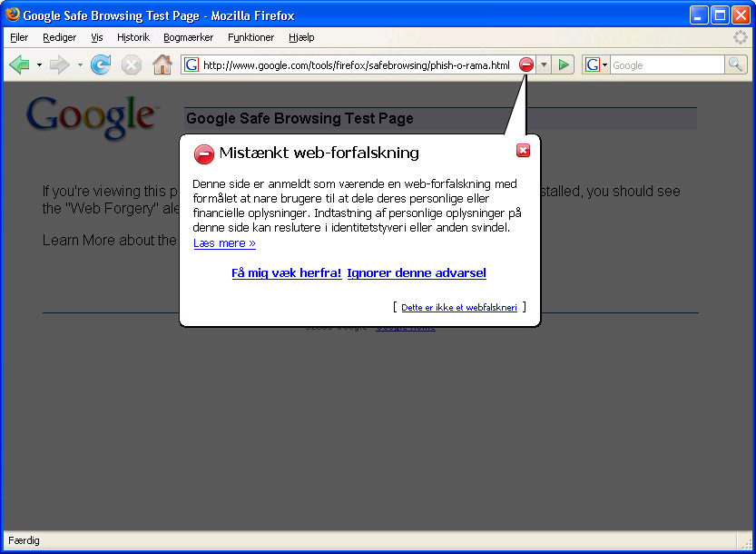Open the Historik menu
The height and width of the screenshot is (554, 756).
click(133, 37)
